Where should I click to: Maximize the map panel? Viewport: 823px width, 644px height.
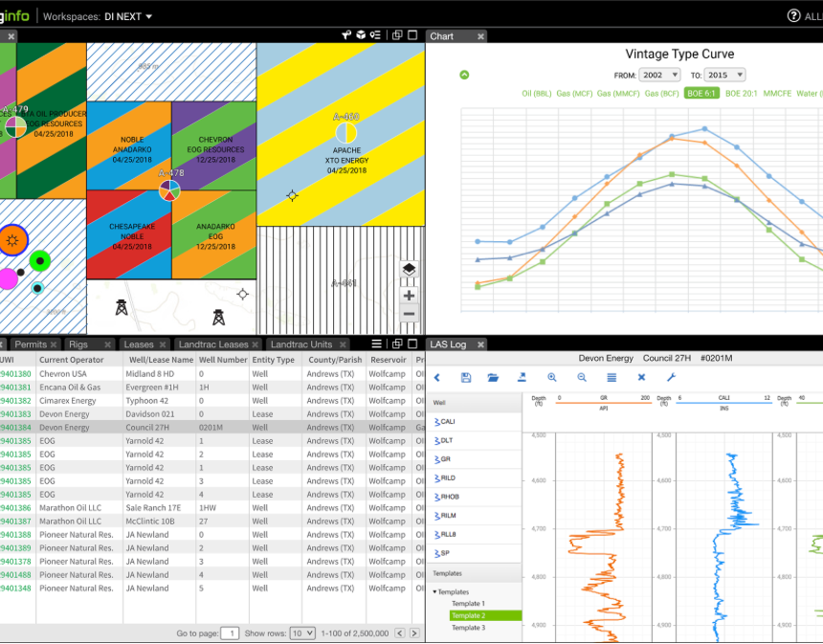pos(412,35)
